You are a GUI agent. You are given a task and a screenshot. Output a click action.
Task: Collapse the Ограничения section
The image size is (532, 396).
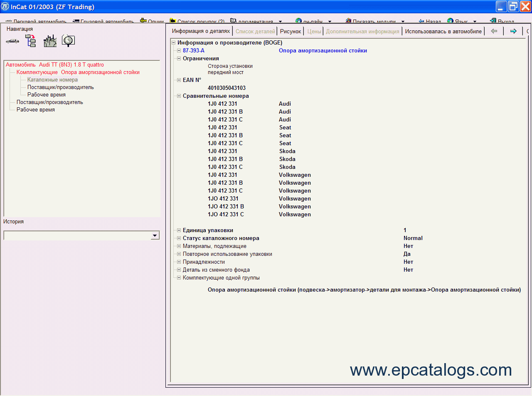[x=179, y=58]
